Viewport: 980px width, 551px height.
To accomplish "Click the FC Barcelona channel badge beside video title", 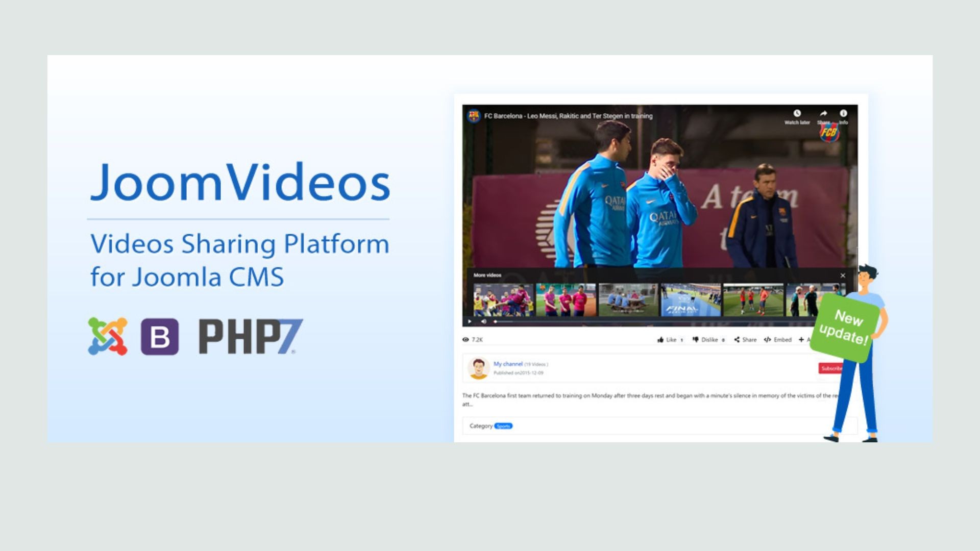I will (x=474, y=116).
